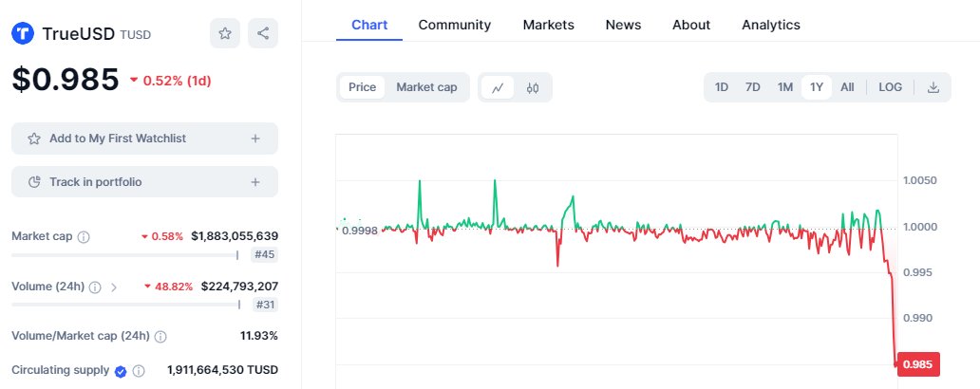
Task: Click the 0.990 axis label
Action: (x=917, y=319)
